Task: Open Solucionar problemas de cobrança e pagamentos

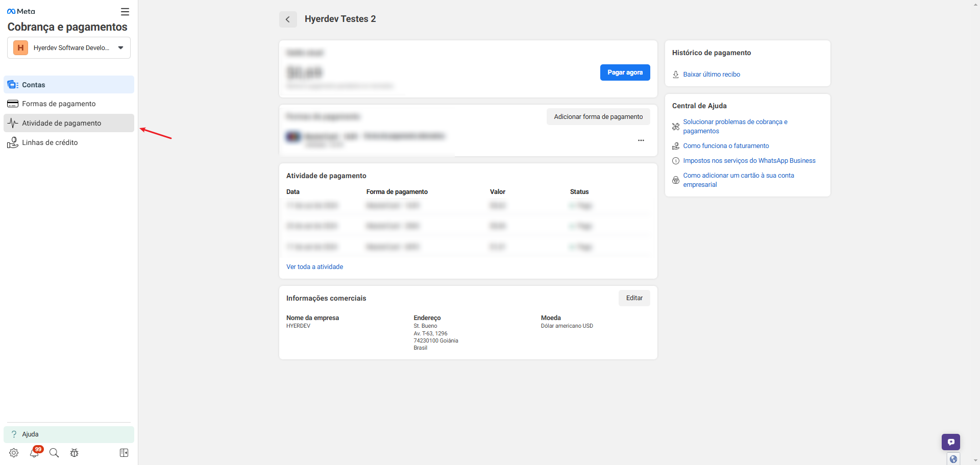Action: [x=735, y=127]
